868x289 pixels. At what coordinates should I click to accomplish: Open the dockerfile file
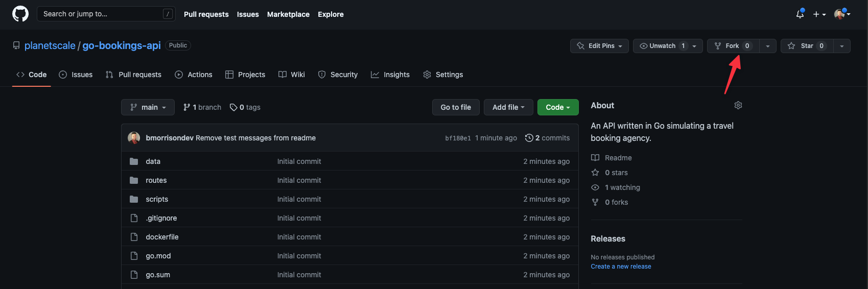coord(162,237)
